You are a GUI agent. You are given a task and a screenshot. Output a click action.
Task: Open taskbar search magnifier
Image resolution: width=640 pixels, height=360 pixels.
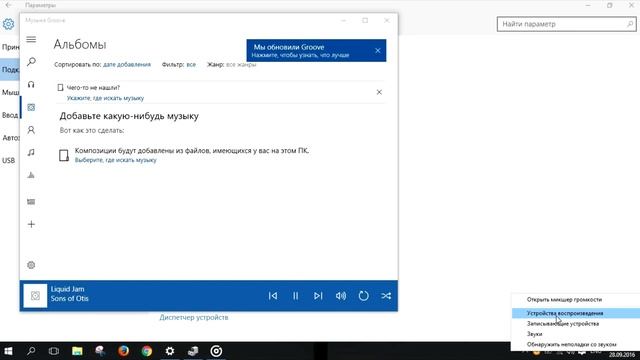point(31,351)
